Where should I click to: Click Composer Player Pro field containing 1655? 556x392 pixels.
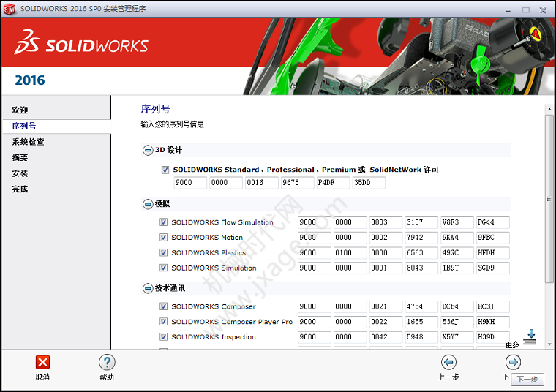pos(421,322)
